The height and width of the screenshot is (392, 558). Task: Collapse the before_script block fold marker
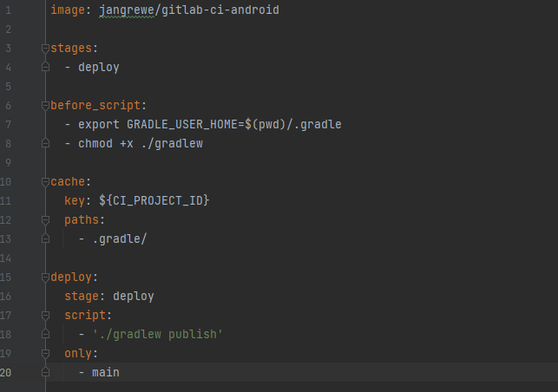click(x=45, y=105)
